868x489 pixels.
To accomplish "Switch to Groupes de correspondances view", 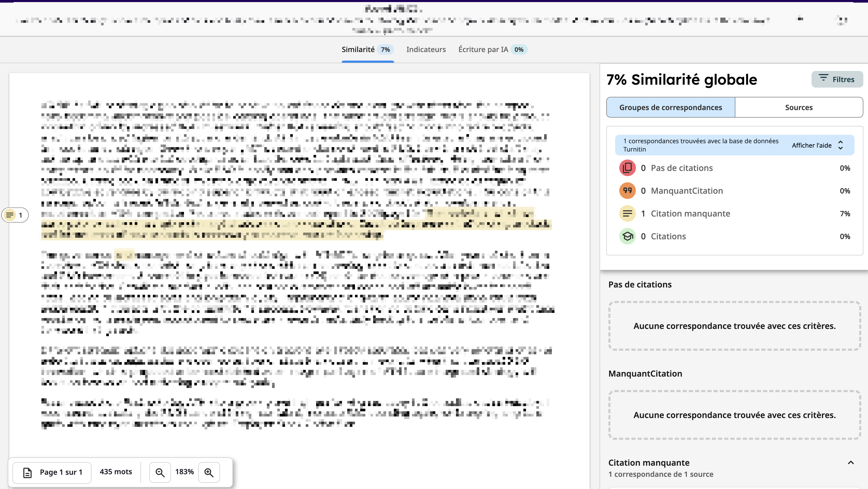I will (670, 107).
